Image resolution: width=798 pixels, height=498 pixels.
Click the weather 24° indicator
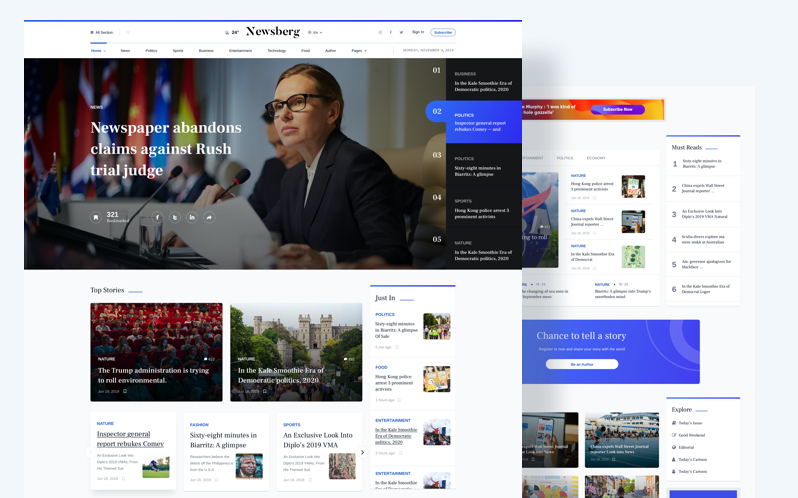point(232,32)
